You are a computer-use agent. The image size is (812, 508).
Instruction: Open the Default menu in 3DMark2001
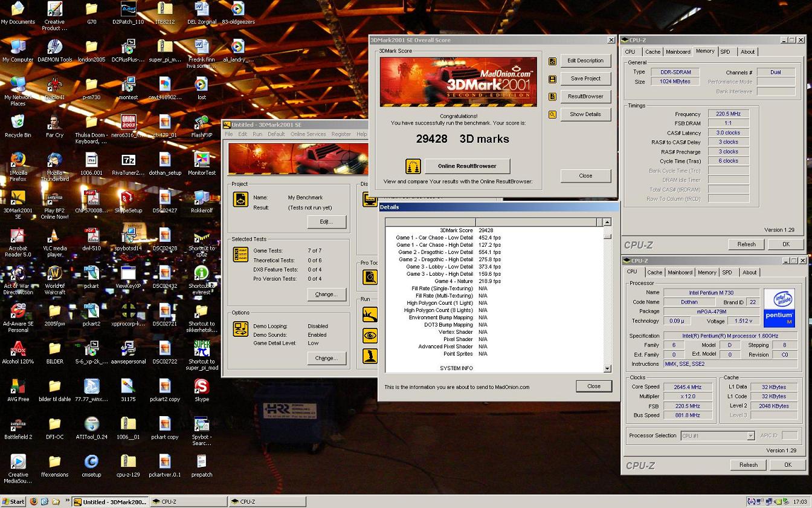[x=276, y=134]
